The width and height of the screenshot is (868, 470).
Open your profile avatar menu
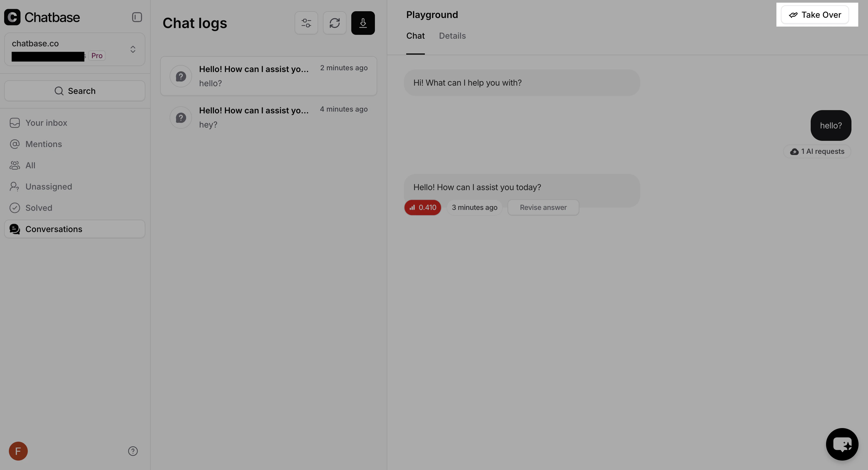coord(18,451)
